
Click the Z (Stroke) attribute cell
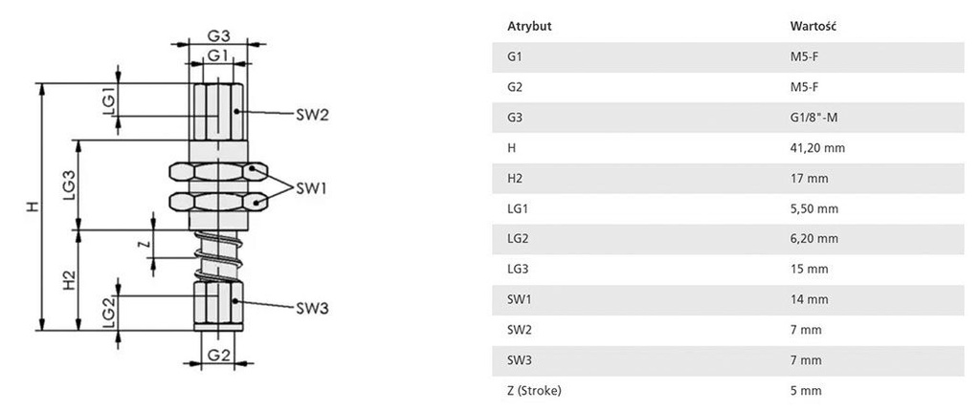[x=531, y=390]
